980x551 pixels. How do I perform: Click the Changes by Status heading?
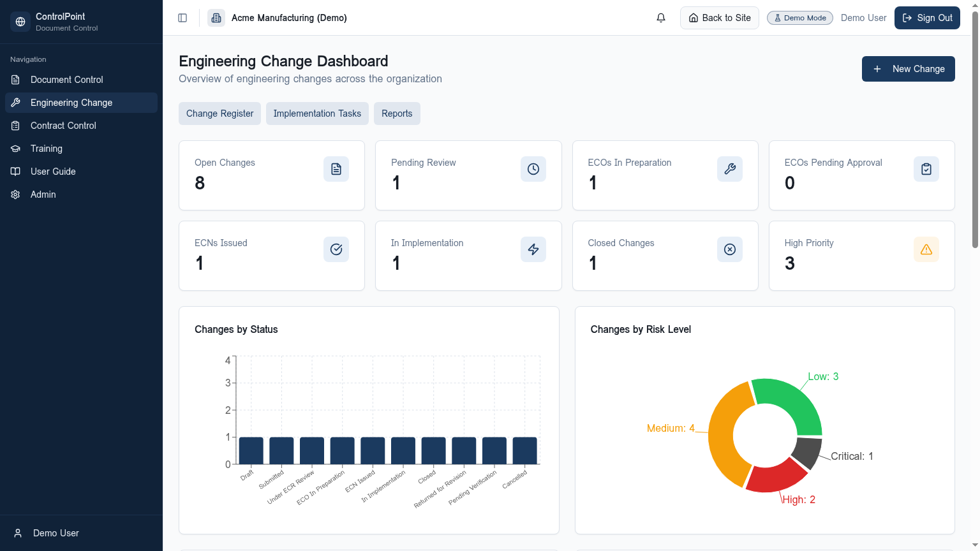point(236,330)
